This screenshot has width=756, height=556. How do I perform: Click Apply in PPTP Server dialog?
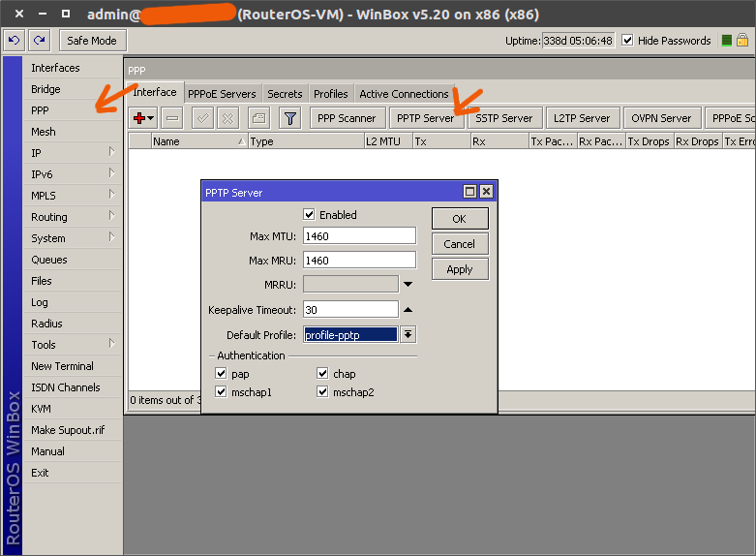coord(460,269)
